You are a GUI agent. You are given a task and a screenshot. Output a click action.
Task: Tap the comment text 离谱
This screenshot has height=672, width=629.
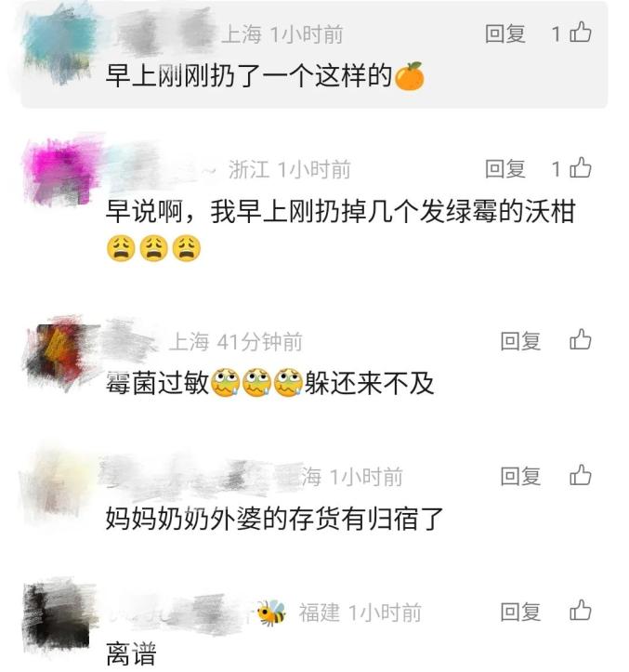pyautogui.click(x=131, y=653)
